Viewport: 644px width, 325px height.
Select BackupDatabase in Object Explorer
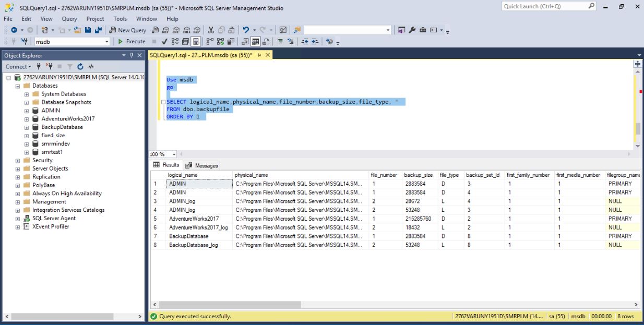click(62, 127)
